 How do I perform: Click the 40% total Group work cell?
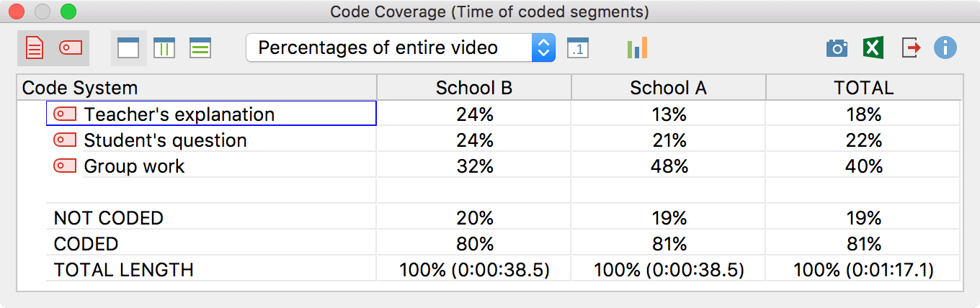(863, 166)
